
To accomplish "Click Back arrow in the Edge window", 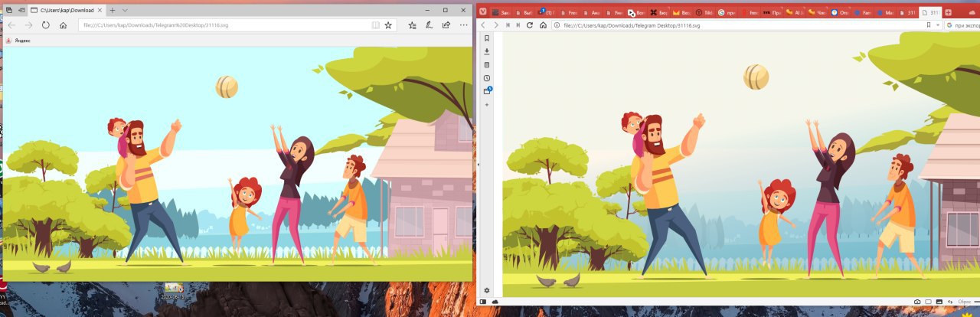I will pyautogui.click(x=12, y=25).
